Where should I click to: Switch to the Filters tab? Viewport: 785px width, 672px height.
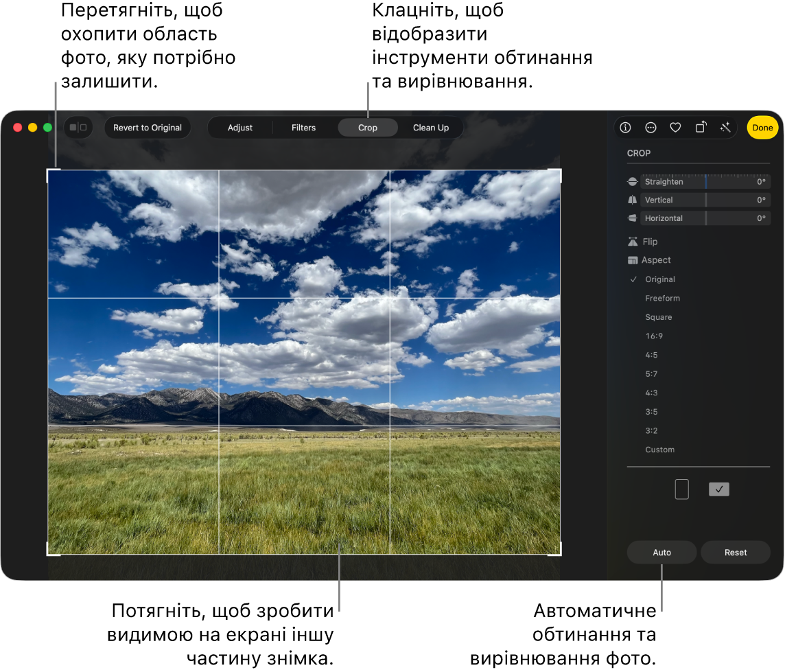pos(303,128)
